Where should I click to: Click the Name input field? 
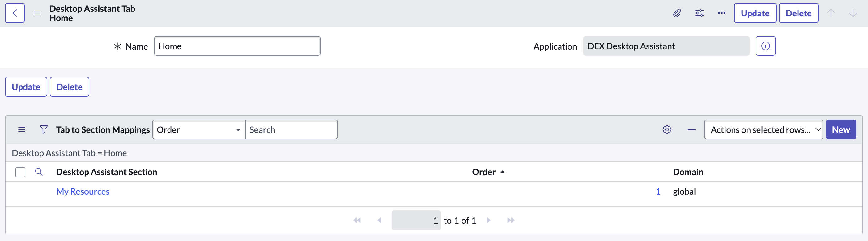[x=237, y=46]
